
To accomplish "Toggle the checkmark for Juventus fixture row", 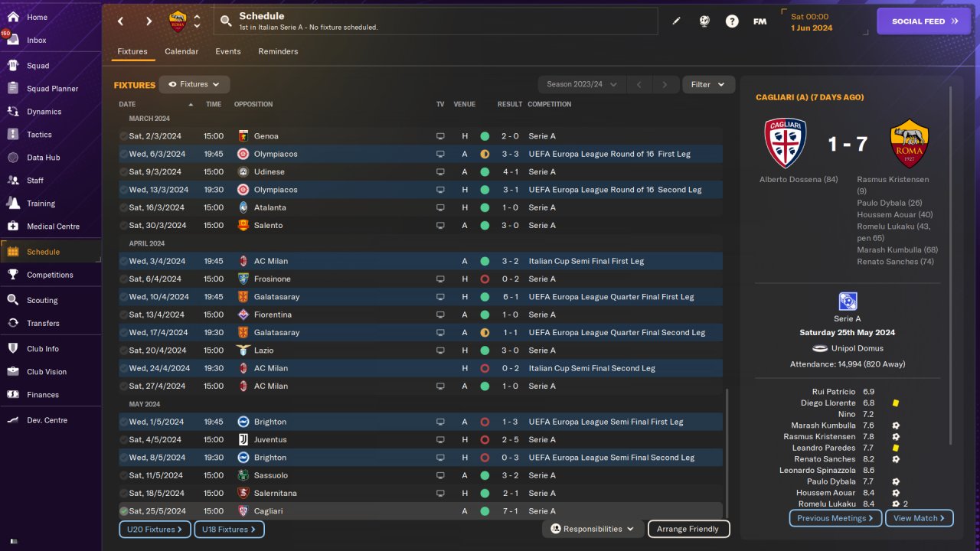I will click(123, 440).
